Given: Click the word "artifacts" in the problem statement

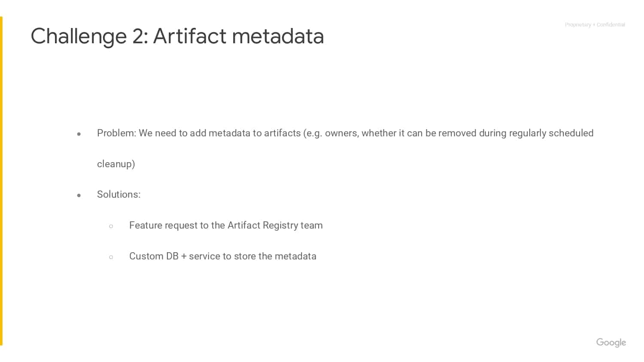Looking at the screenshot, I should (282, 133).
